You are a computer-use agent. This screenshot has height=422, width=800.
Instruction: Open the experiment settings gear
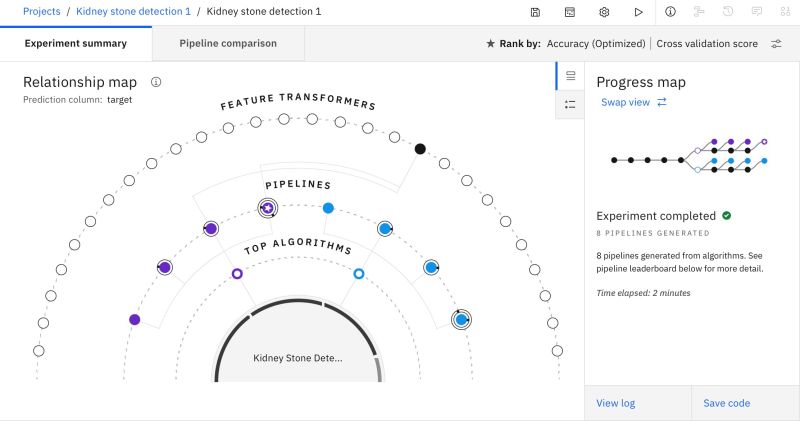coord(604,12)
